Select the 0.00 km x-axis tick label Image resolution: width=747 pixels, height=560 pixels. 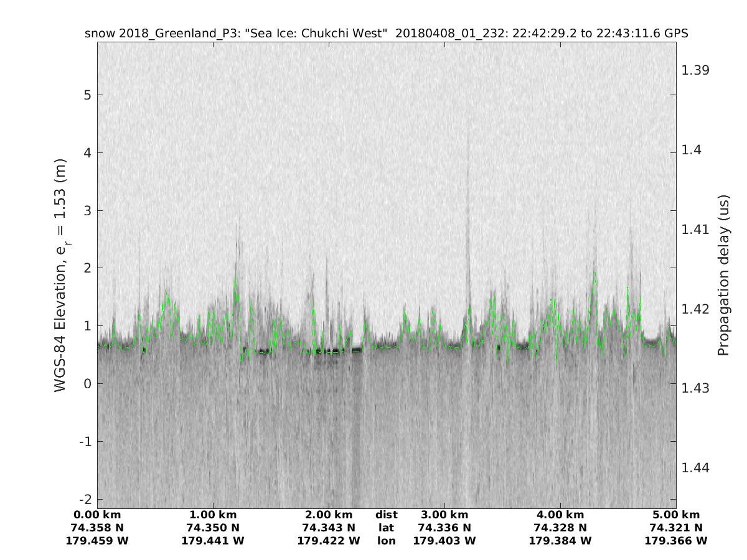(97, 515)
